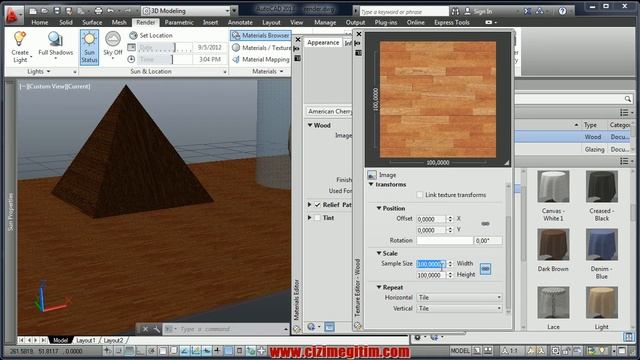The width and height of the screenshot is (640, 360).
Task: Enable the Tint checkbox
Action: 317,218
